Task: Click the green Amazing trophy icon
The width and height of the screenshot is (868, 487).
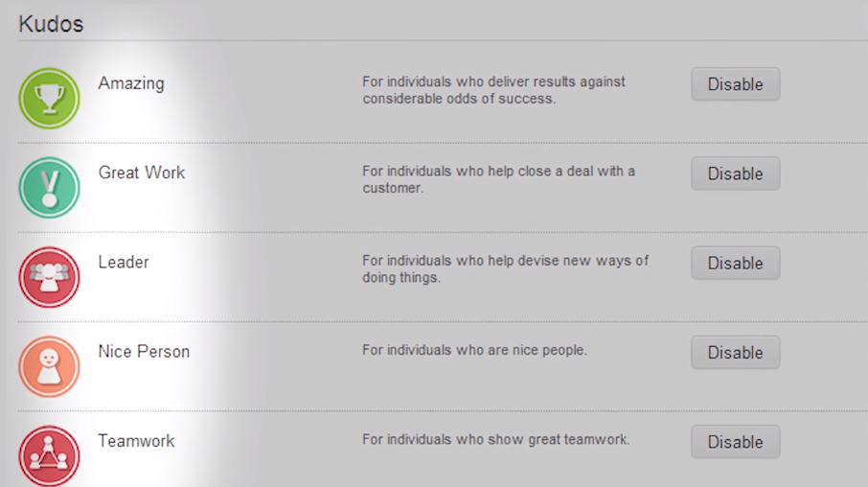Action: click(49, 99)
